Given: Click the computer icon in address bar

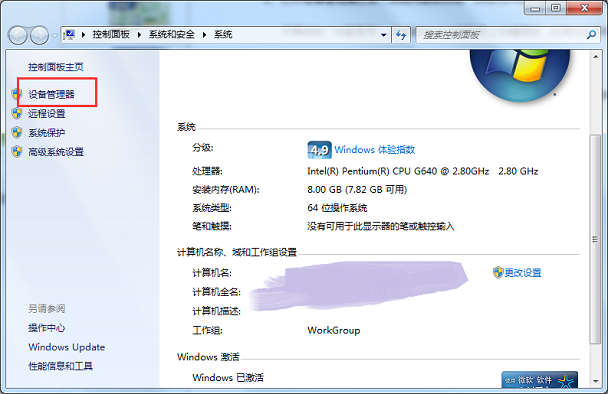Looking at the screenshot, I should point(69,35).
